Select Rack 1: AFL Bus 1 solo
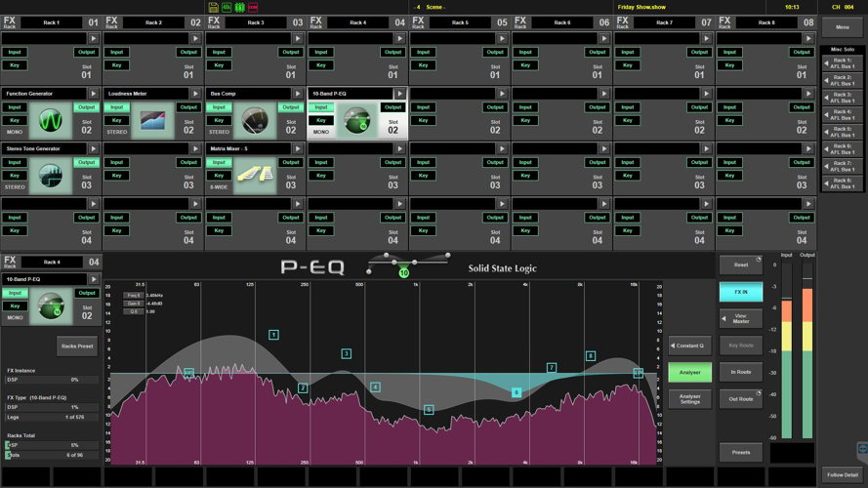Screen dimensions: 868x488 [x=842, y=63]
